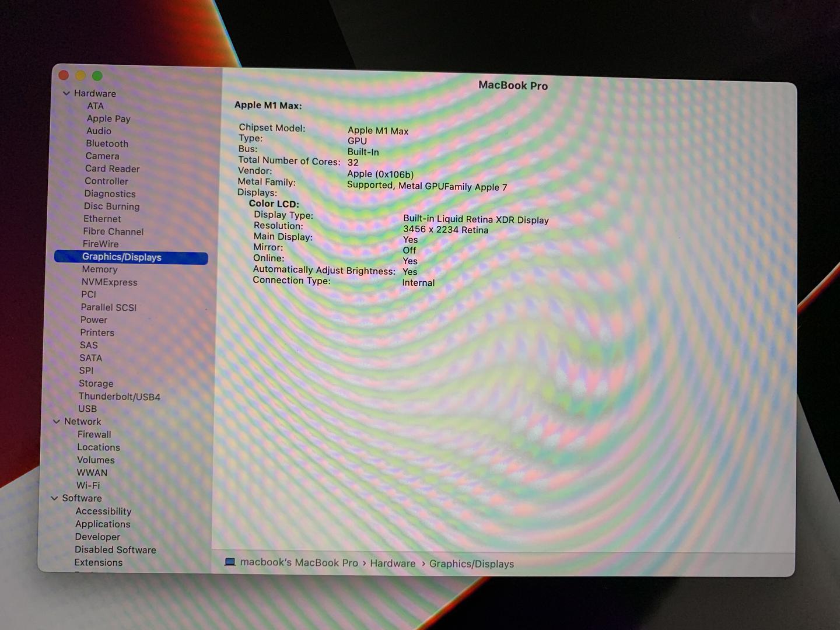Open the Locations network entry
This screenshot has height=630, width=840.
tap(99, 447)
